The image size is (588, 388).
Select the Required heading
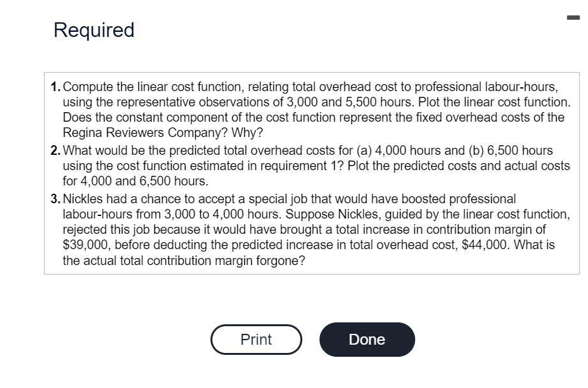coord(93,30)
